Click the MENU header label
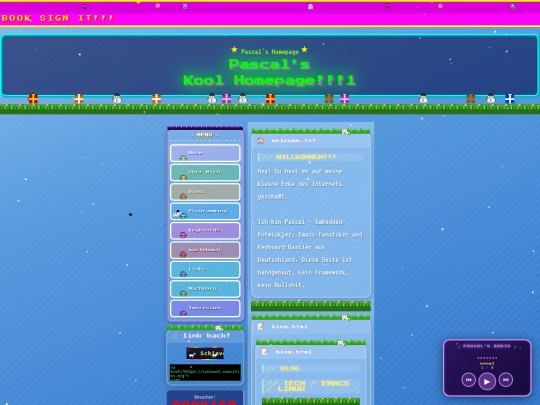The image size is (540, 405). tap(205, 135)
